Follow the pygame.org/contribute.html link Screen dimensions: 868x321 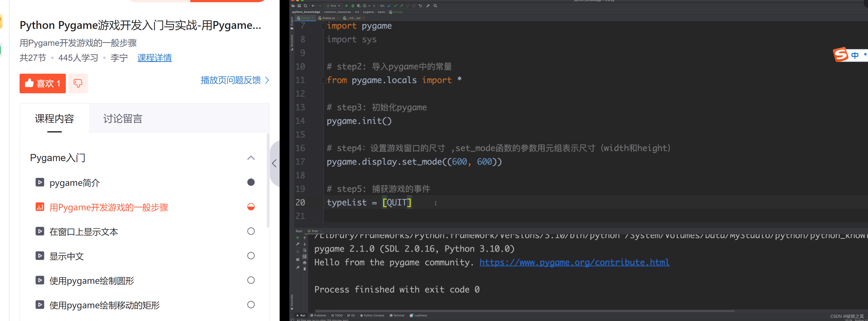(x=574, y=262)
